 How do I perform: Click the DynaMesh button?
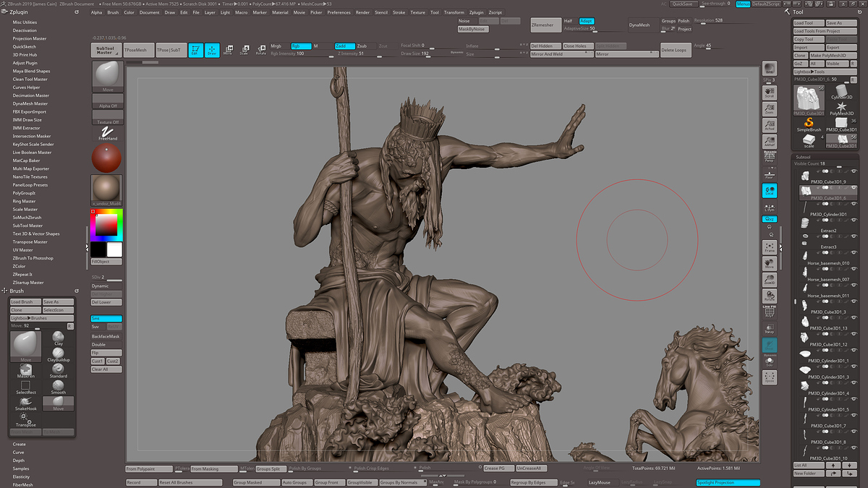point(643,25)
